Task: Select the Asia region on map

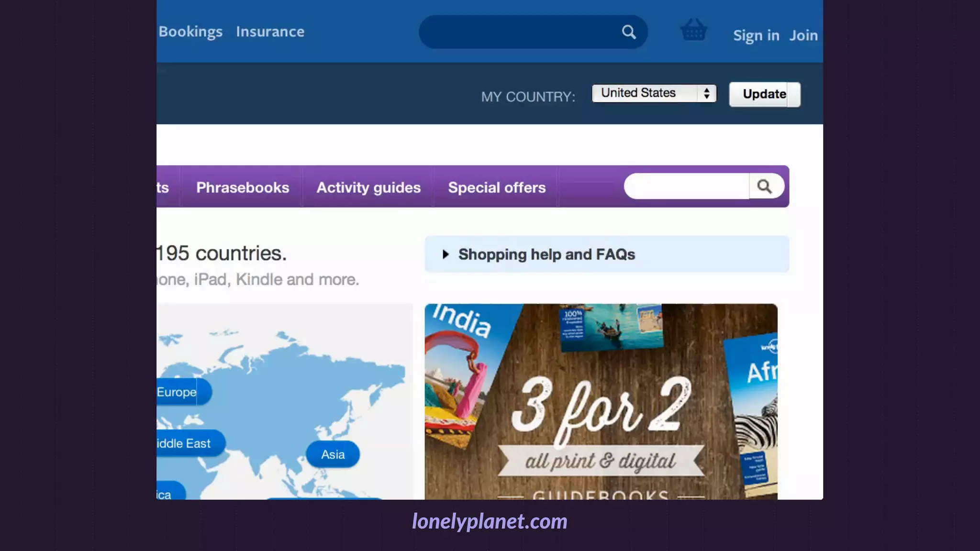Action: coord(333,454)
